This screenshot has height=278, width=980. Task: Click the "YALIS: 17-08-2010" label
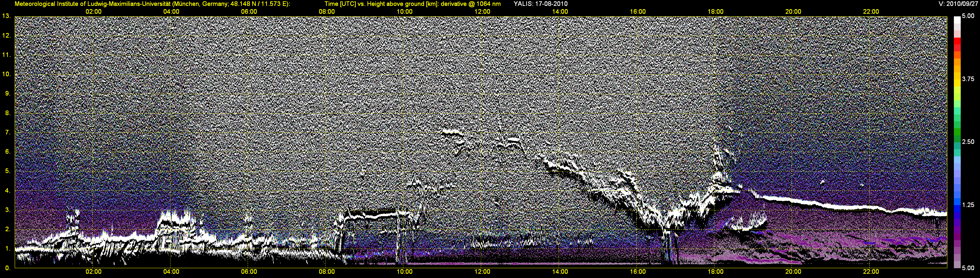541,4
